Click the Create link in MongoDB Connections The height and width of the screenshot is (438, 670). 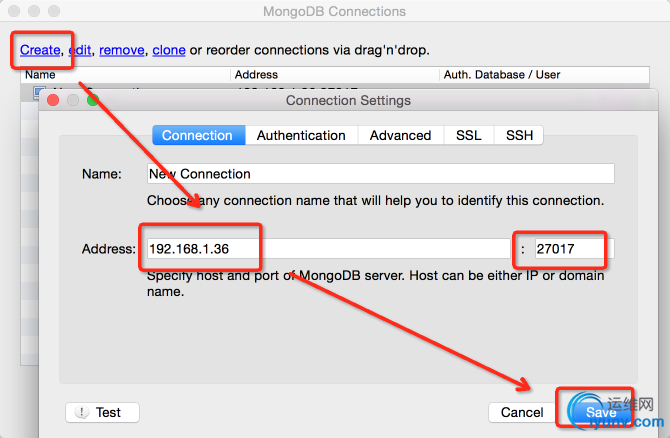coord(40,50)
